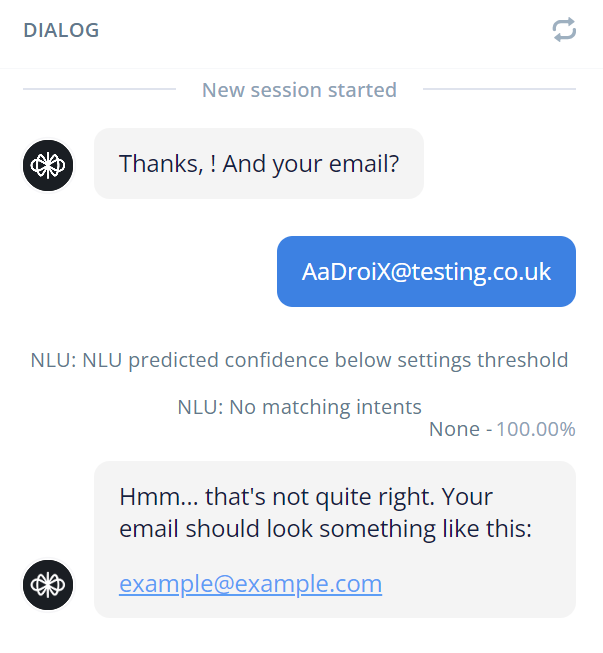This screenshot has height=653, width=603.
Task: Click the 100.00% confidence value
Action: [536, 429]
